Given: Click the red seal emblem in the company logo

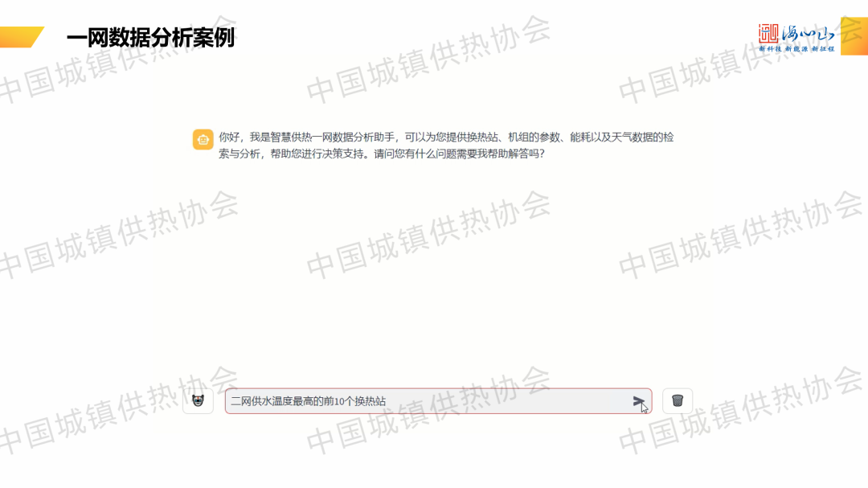Looking at the screenshot, I should pyautogui.click(x=769, y=34).
